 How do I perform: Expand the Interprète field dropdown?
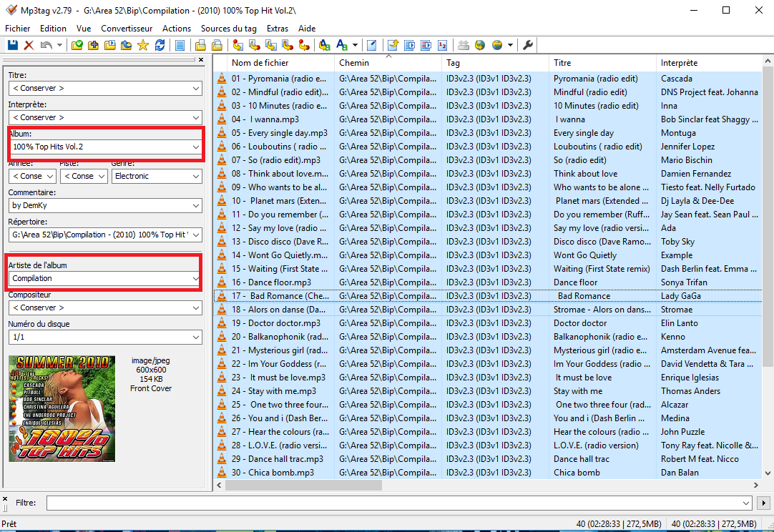[x=196, y=117]
